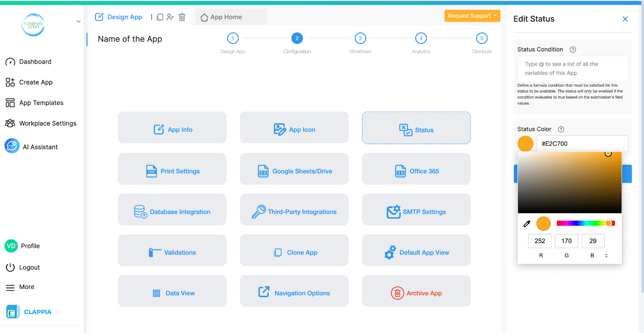Click the App Templates layout icon
644x333 pixels.
pyautogui.click(x=10, y=103)
